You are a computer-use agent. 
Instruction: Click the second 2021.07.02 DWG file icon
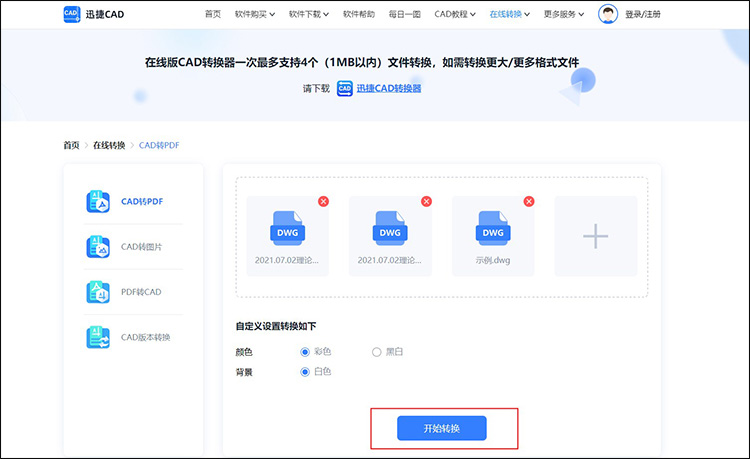coord(390,228)
